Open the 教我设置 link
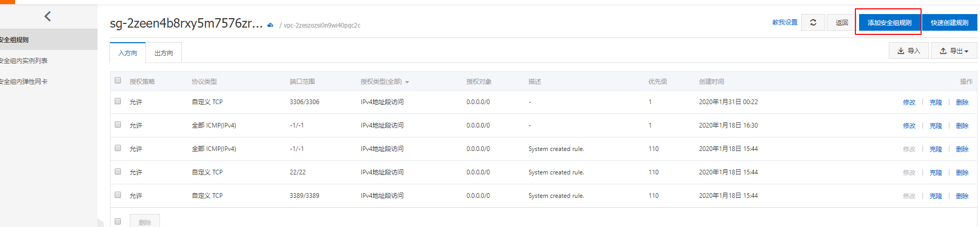Viewport: 980px width, 227px height. tap(785, 22)
